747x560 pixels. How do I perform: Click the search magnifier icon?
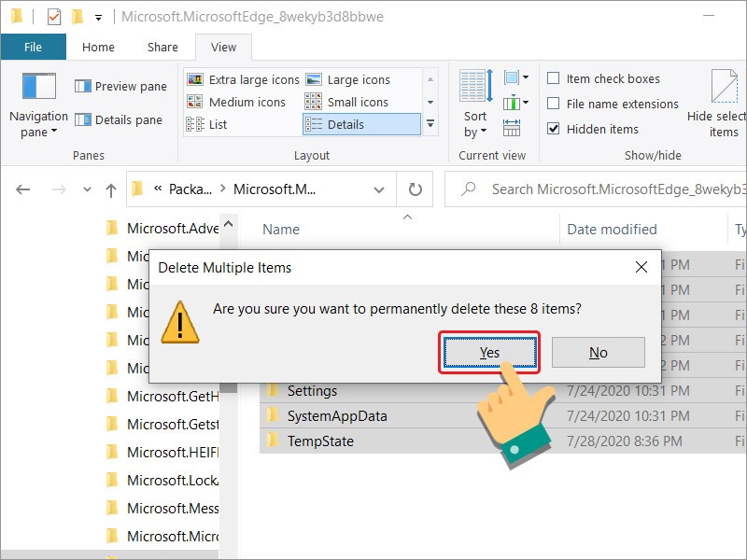(x=469, y=189)
